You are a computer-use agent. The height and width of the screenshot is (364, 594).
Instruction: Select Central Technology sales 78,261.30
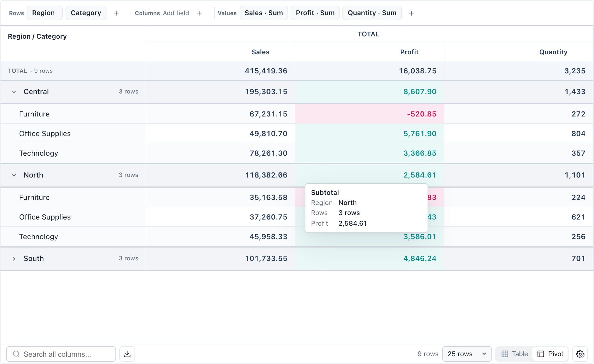(221, 153)
